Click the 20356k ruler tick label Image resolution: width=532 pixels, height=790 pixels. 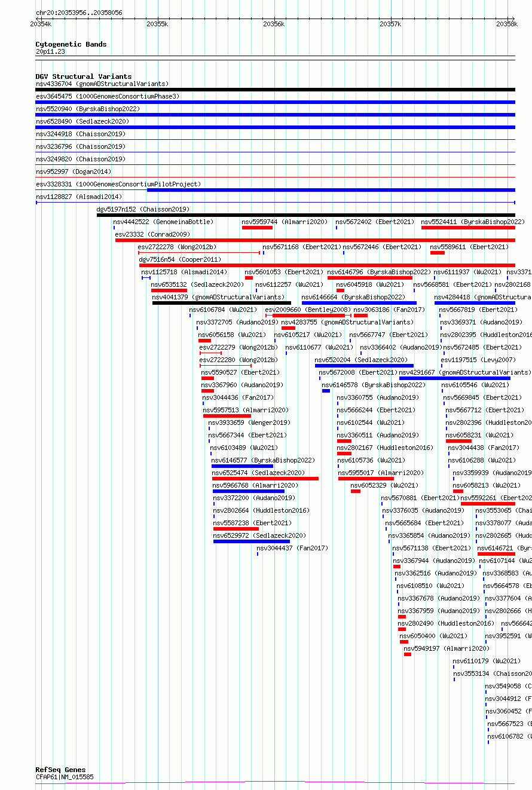(x=274, y=24)
